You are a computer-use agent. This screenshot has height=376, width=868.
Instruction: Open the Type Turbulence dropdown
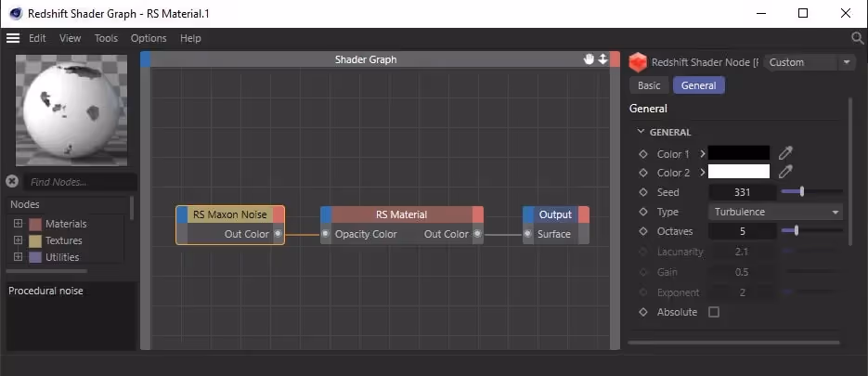coord(775,212)
